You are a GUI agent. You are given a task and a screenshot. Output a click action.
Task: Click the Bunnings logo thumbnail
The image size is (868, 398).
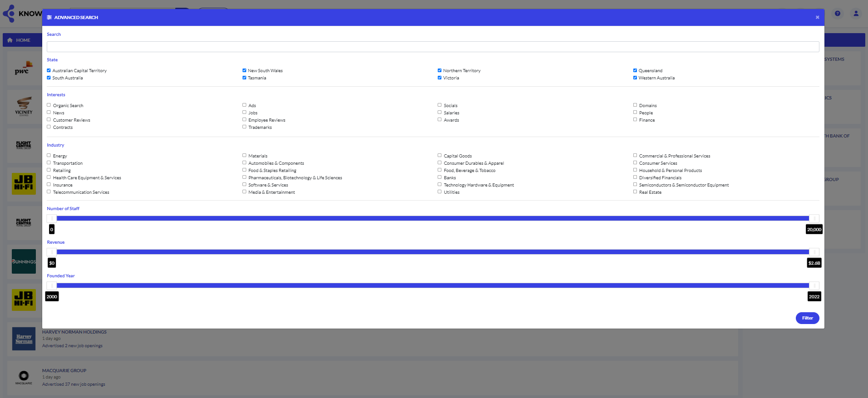click(x=24, y=261)
